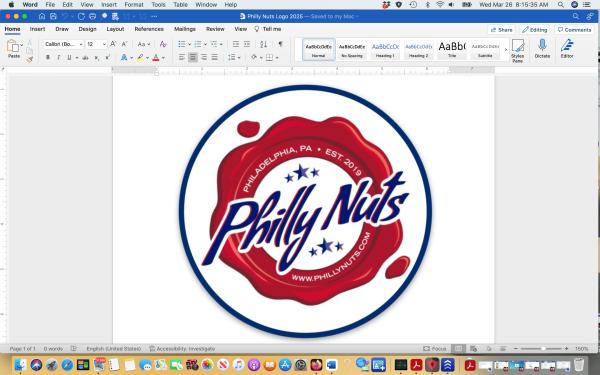Sort text with the A-Z sort icon
600x375 pixels.
(x=263, y=44)
